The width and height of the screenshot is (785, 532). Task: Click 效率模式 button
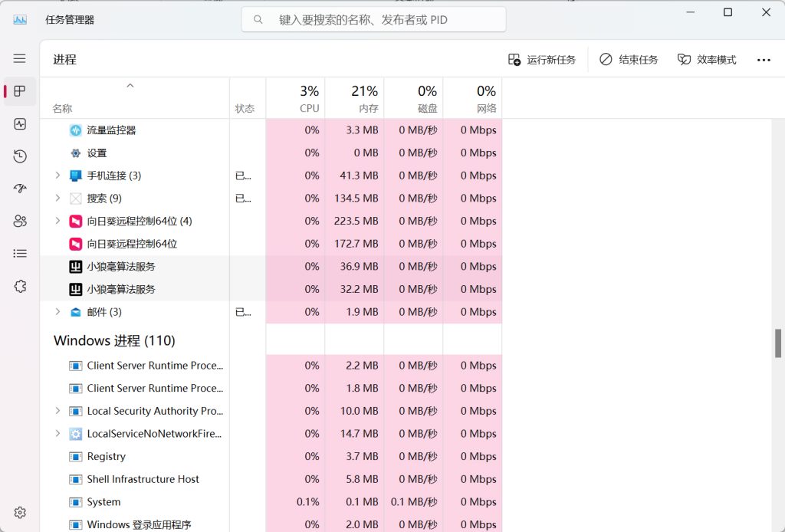point(706,60)
